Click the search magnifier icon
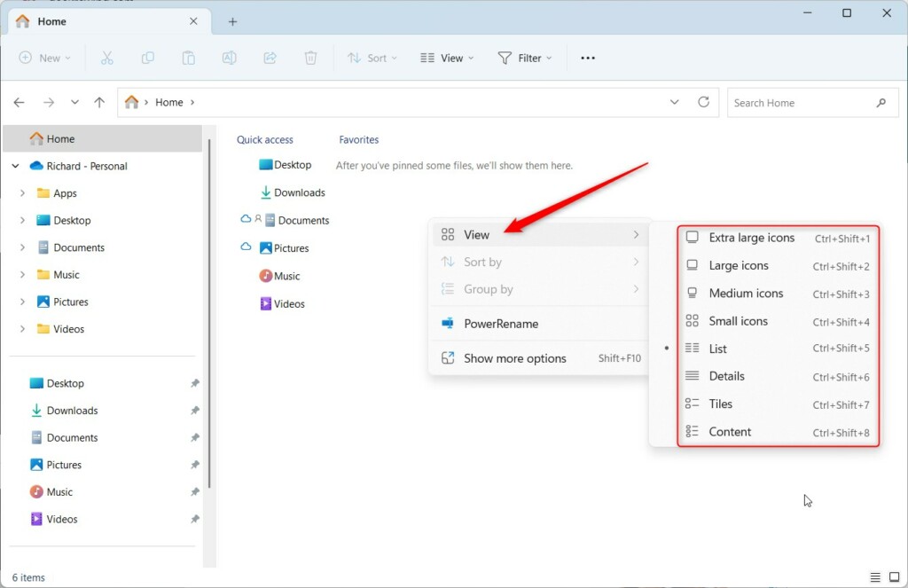908x588 pixels. [x=881, y=103]
